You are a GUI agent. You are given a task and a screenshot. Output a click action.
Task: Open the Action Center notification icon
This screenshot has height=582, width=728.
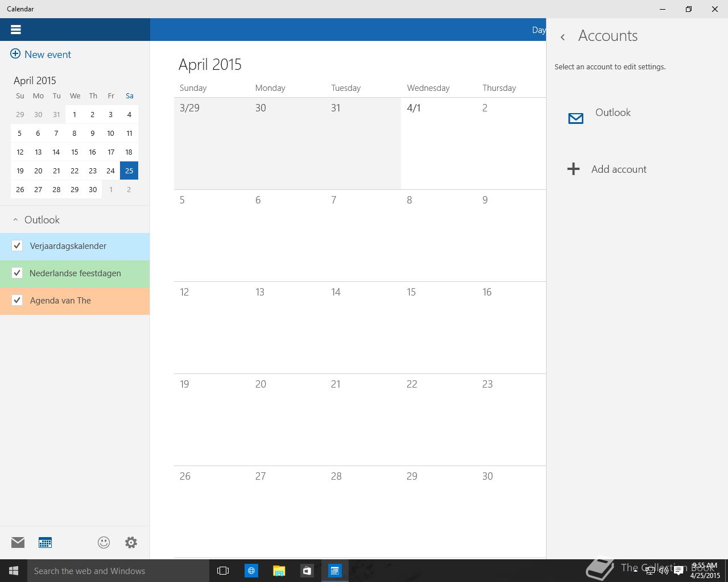coord(678,571)
